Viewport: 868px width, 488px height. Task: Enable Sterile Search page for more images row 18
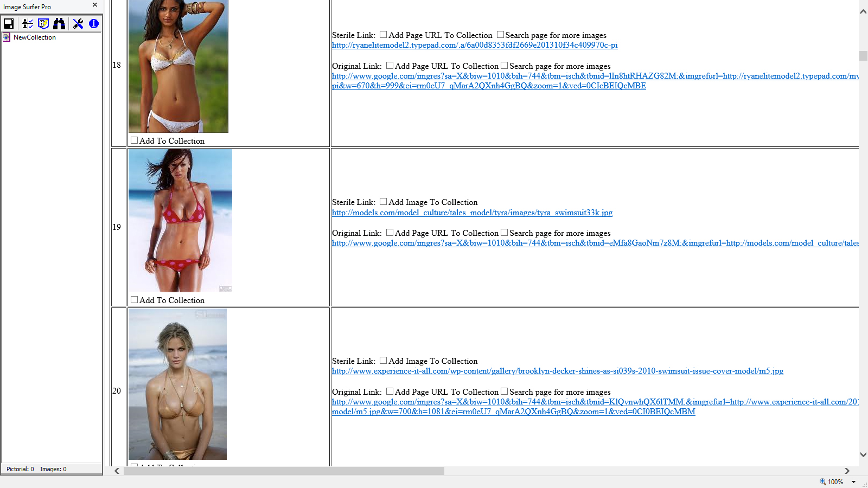pos(500,35)
